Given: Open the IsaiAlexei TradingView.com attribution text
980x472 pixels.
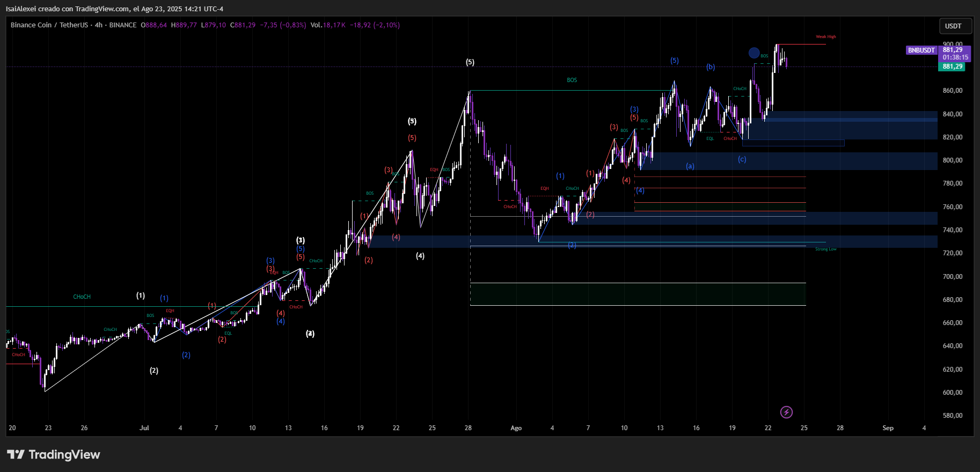Looking at the screenshot, I should [114, 9].
